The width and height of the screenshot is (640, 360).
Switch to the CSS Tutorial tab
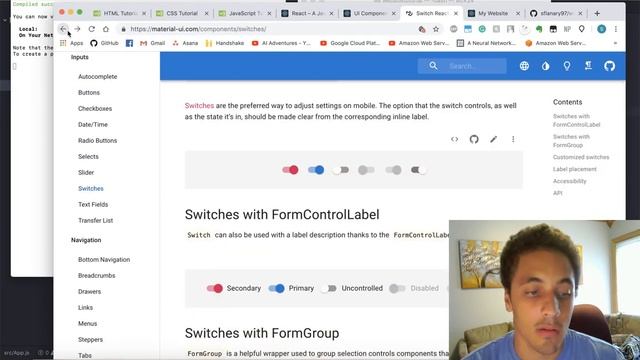pyautogui.click(x=182, y=13)
